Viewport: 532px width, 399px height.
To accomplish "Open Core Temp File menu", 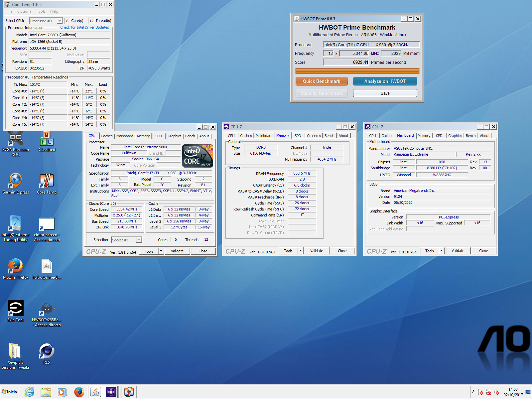I will point(10,11).
